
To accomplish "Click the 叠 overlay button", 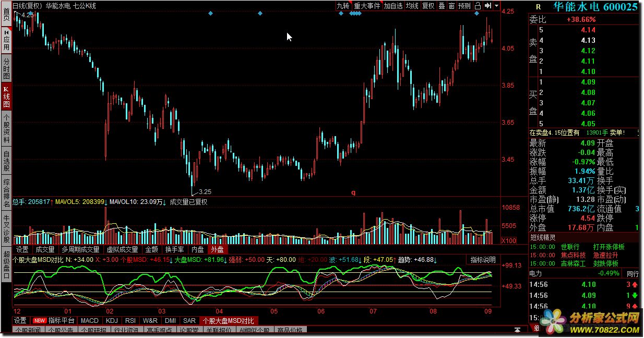I will [442, 6].
